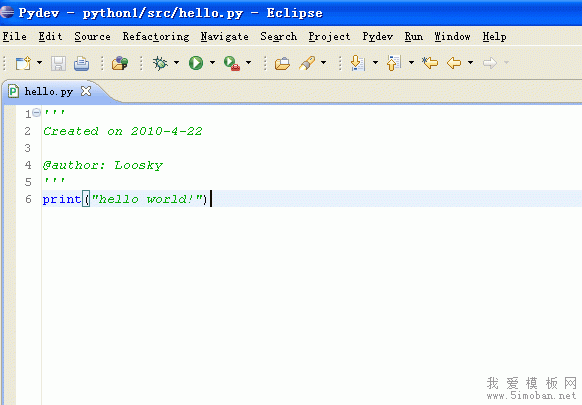Click the Search flashlight icon

[x=307, y=63]
